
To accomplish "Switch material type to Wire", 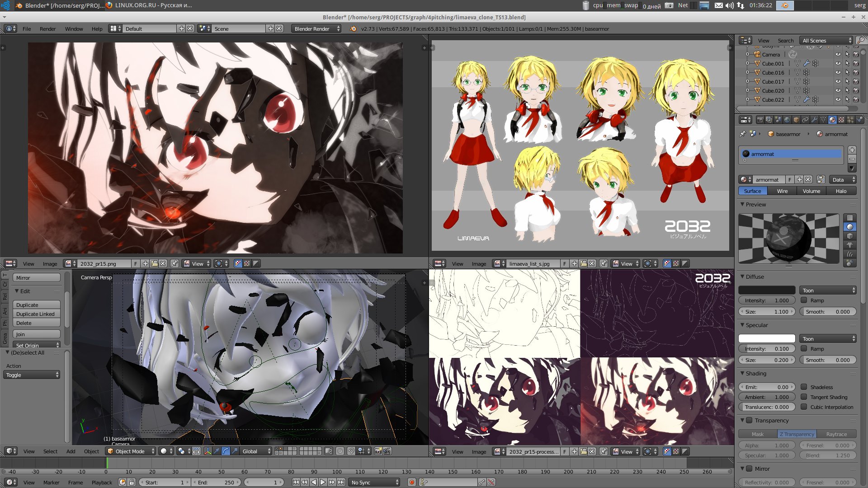I will pos(782,191).
